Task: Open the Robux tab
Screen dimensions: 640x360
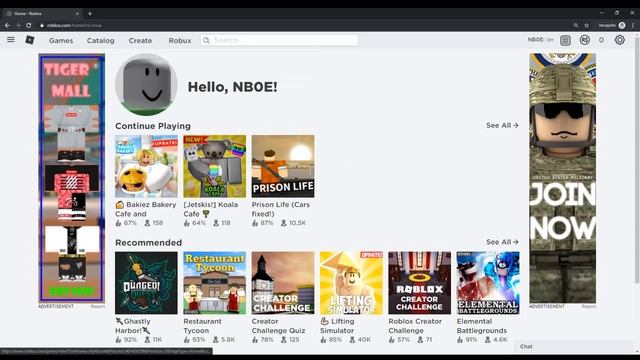Action: pyautogui.click(x=180, y=40)
